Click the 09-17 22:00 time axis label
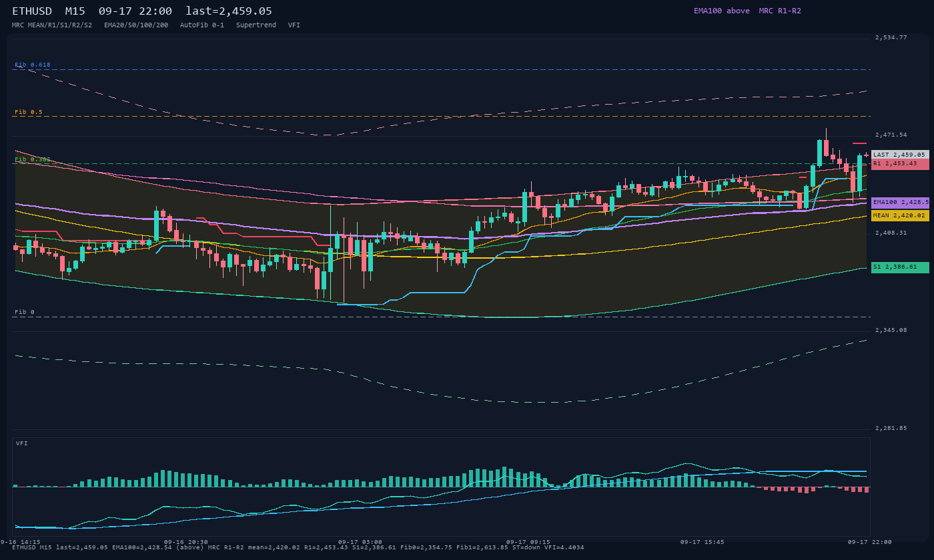The height and width of the screenshot is (560, 934). click(870, 542)
